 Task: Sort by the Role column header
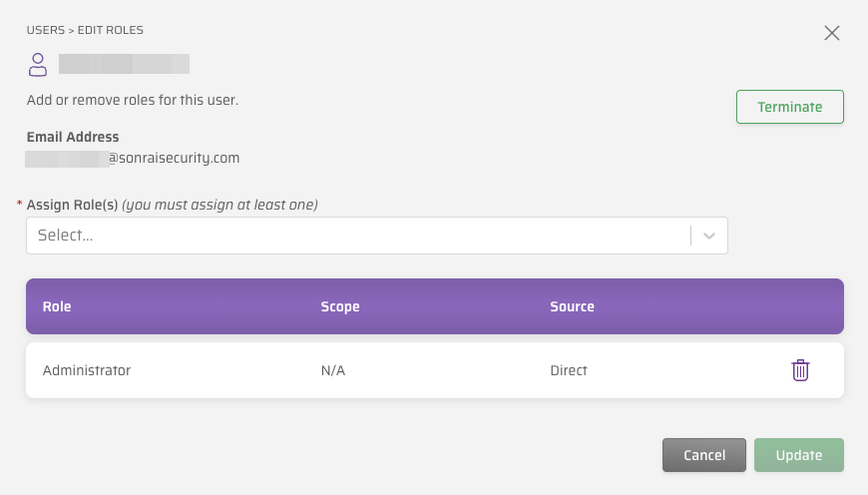click(57, 306)
